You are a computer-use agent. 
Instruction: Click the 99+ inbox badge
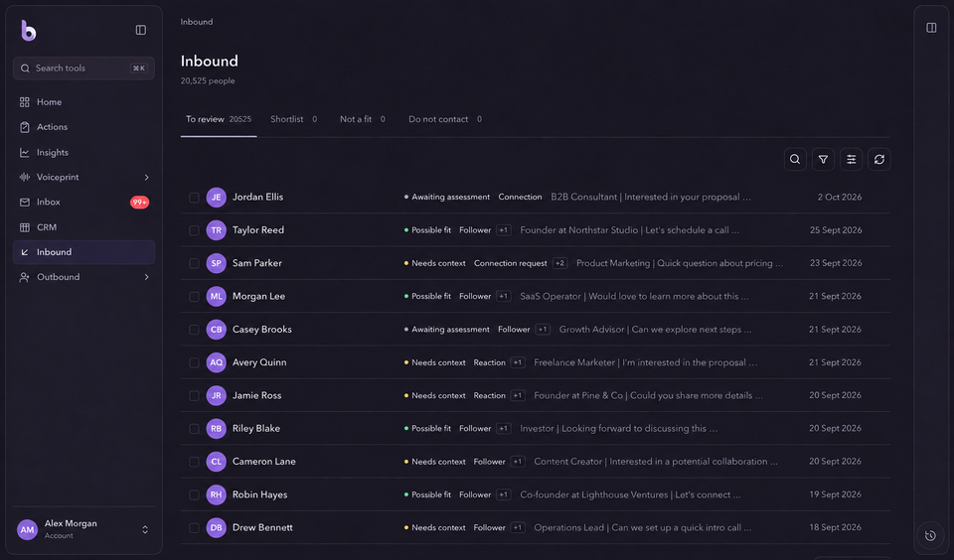tap(139, 202)
